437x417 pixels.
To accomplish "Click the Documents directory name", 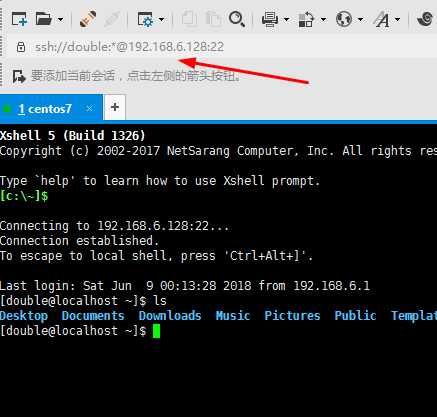I will 93,316.
